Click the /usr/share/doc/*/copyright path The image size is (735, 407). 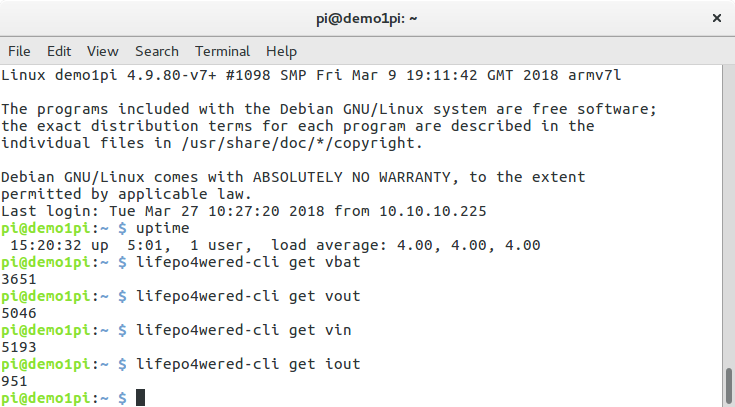(302, 143)
